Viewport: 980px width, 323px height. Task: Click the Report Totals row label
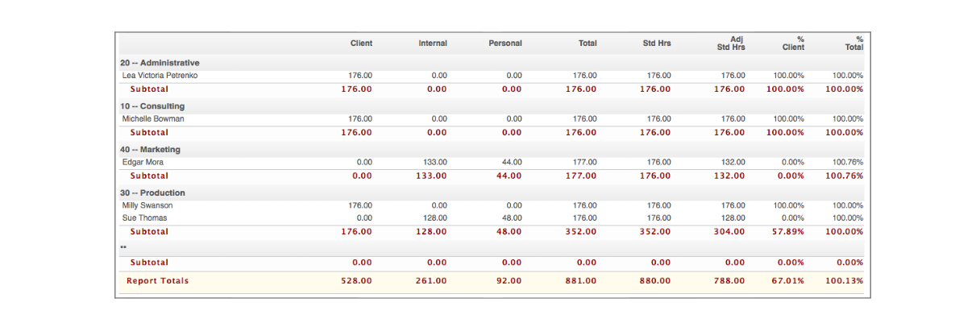[x=157, y=281]
